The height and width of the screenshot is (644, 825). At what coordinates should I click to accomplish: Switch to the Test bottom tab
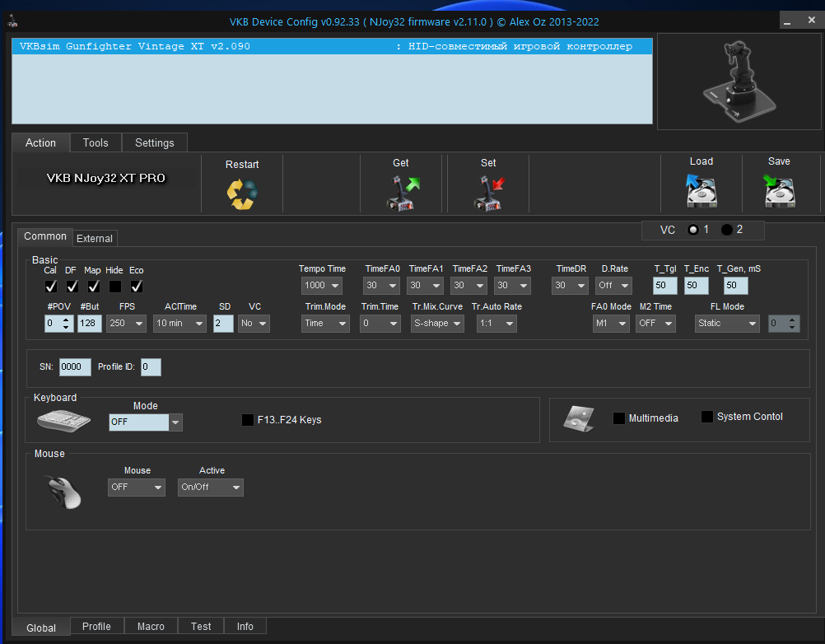click(x=201, y=626)
